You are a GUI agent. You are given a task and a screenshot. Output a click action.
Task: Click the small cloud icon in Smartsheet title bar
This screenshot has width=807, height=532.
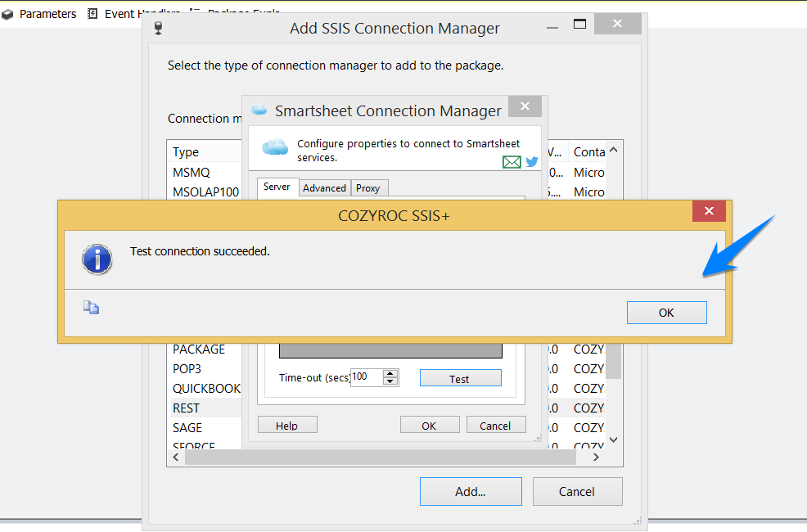pyautogui.click(x=259, y=110)
